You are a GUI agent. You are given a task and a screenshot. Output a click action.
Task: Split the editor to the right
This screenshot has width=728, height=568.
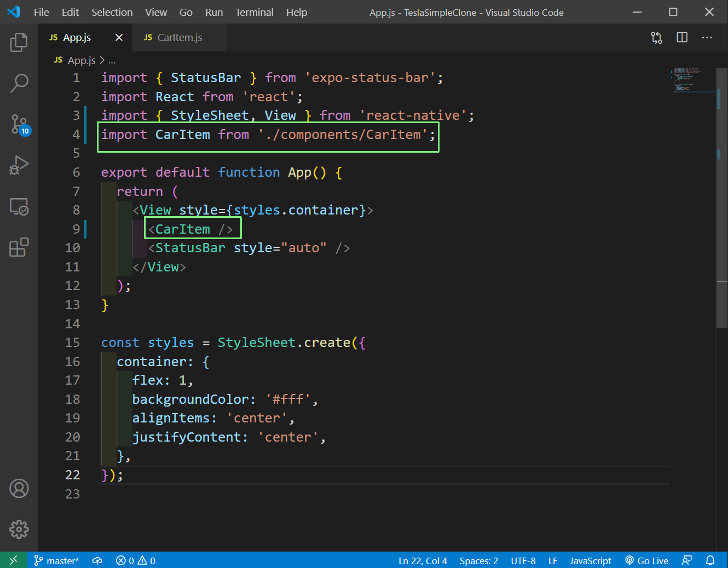click(x=682, y=37)
